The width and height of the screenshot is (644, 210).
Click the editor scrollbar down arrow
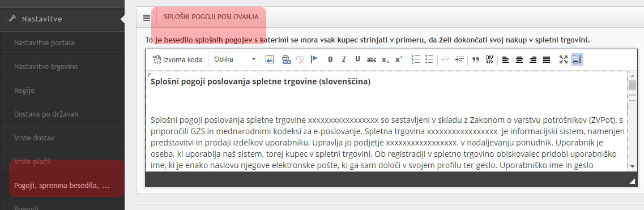pos(632,166)
